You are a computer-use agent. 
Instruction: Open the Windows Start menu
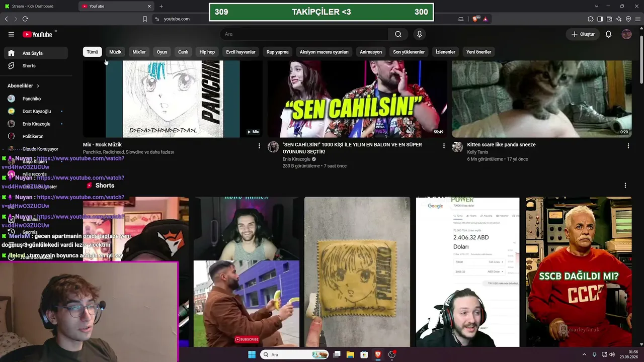[x=252, y=354]
